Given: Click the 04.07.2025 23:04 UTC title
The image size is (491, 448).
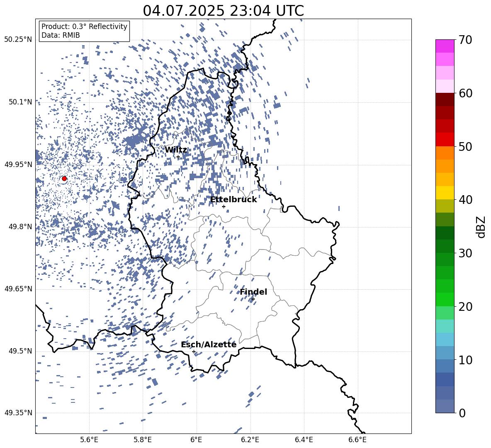Looking at the screenshot, I should [x=223, y=11].
